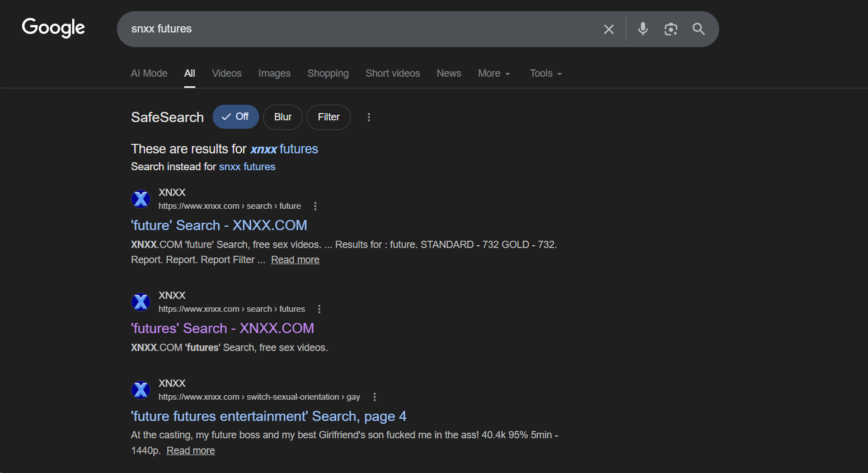Switch to the News tab
This screenshot has width=868, height=473.
(449, 73)
